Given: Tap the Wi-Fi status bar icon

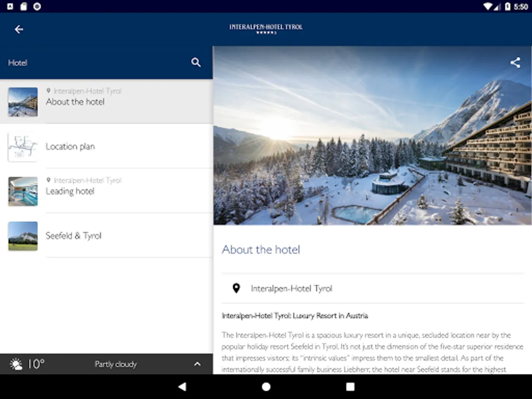Looking at the screenshot, I should [x=488, y=7].
